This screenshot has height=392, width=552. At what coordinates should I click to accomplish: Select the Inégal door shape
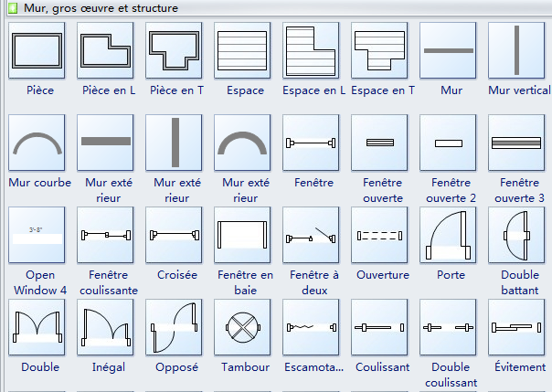(x=105, y=327)
